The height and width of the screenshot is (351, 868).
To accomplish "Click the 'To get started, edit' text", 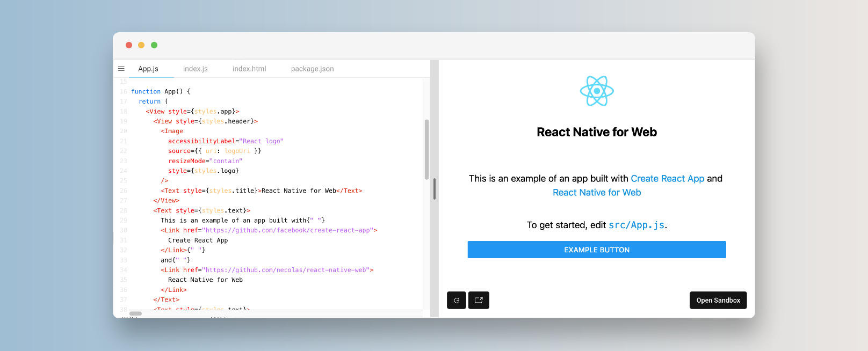I will [x=566, y=225].
